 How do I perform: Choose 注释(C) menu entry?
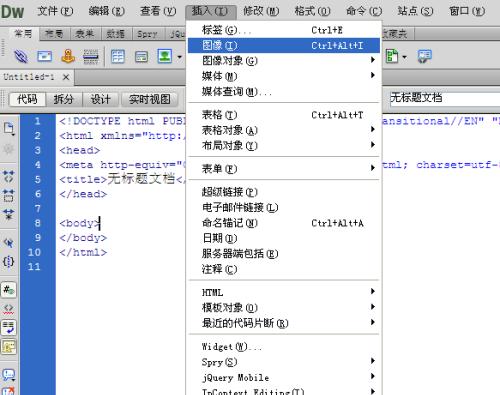284,269
